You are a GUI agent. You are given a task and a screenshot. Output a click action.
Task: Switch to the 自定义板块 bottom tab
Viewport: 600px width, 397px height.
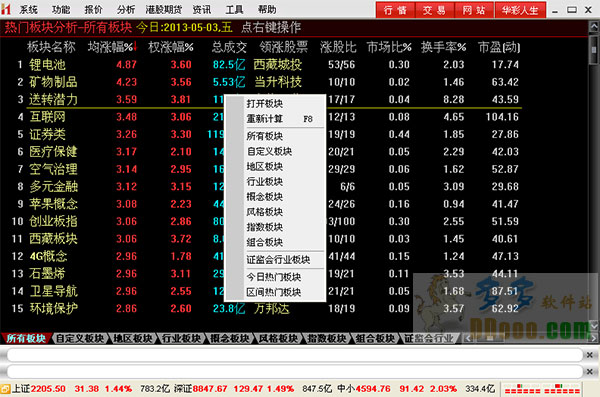tap(80, 338)
